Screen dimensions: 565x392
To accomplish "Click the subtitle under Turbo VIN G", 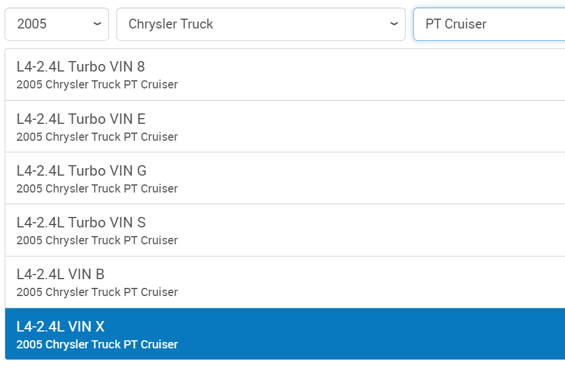I will [97, 189].
